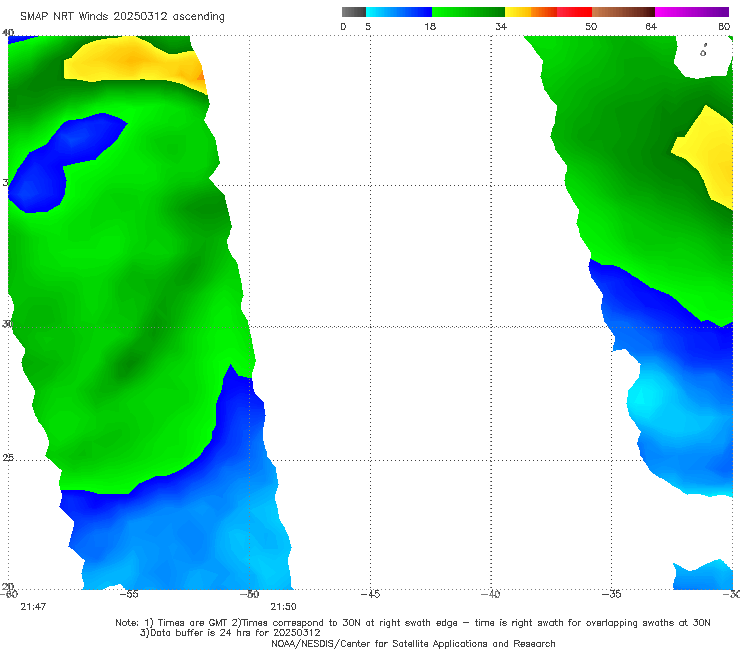Click the latitude label "40"
This screenshot has height=650, width=740.
[x=8, y=33]
